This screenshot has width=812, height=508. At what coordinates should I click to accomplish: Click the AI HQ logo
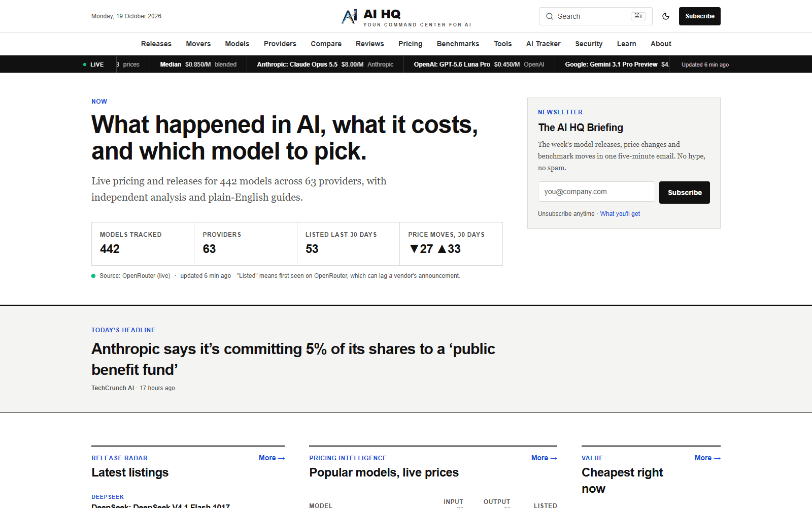pyautogui.click(x=406, y=17)
